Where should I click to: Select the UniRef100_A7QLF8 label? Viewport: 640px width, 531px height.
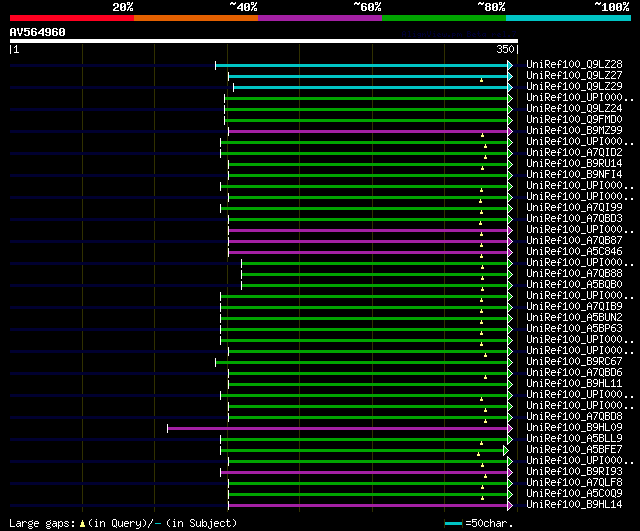tap(574, 483)
